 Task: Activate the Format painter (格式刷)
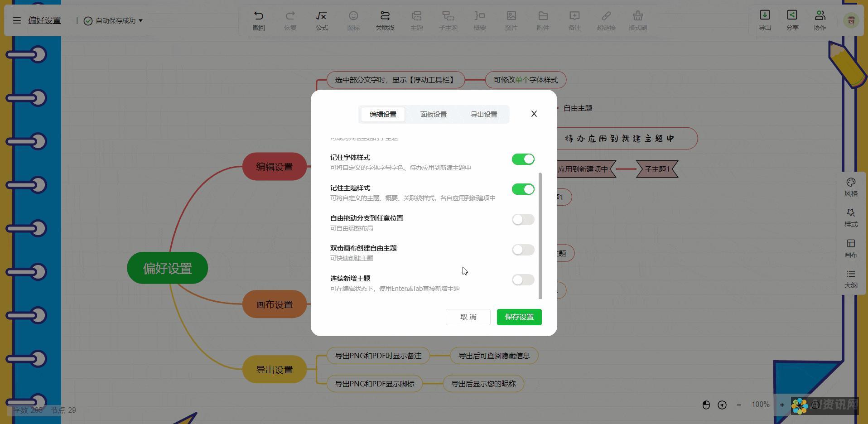(638, 20)
